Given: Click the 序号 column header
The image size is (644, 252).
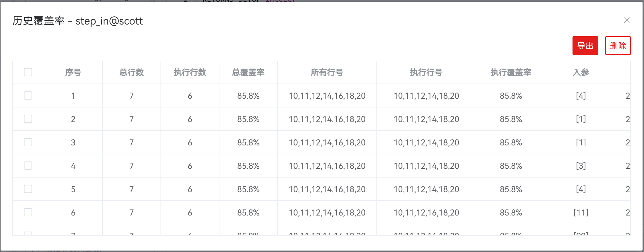Looking at the screenshot, I should tap(73, 72).
